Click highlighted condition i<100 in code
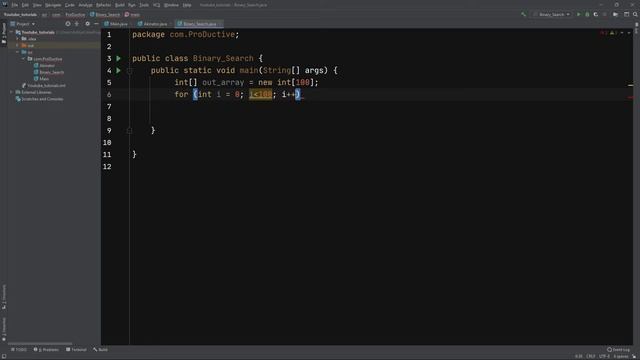Image resolution: width=640 pixels, height=360 pixels. pyautogui.click(x=260, y=94)
